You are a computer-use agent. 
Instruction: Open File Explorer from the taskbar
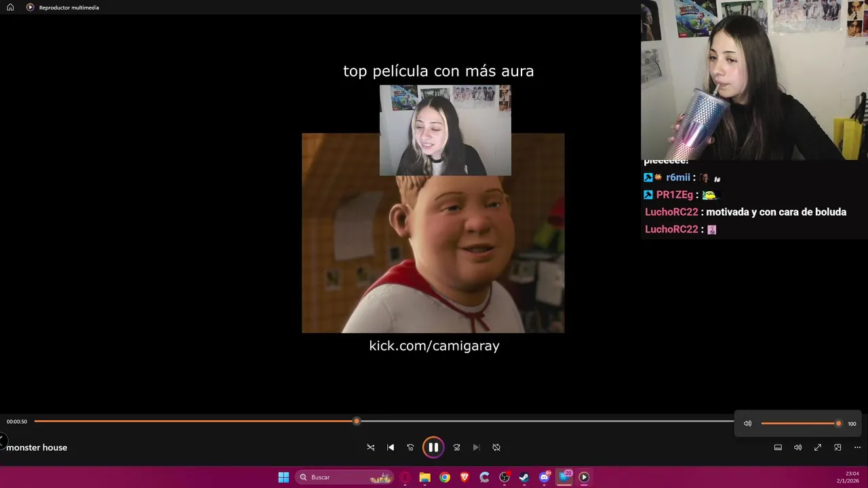(x=425, y=477)
